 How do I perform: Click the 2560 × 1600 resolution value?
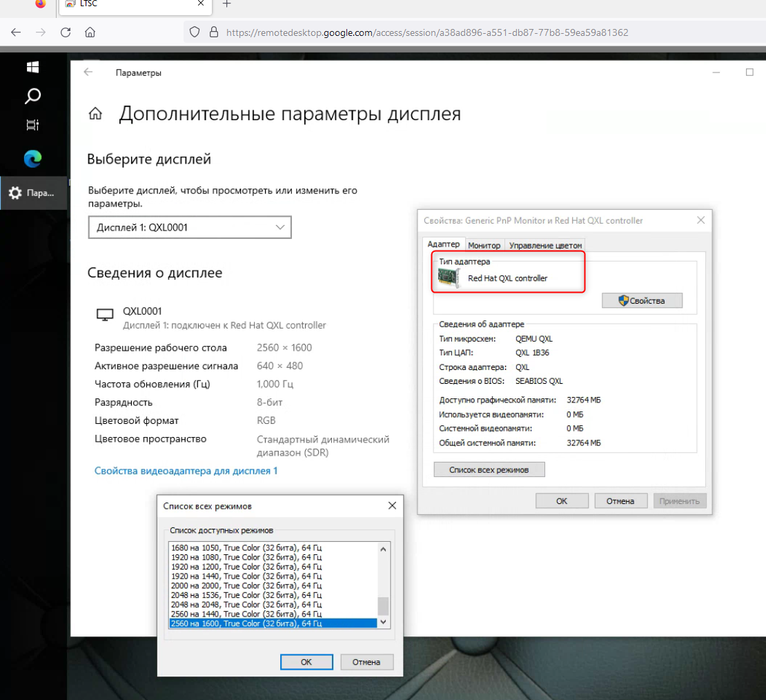284,347
